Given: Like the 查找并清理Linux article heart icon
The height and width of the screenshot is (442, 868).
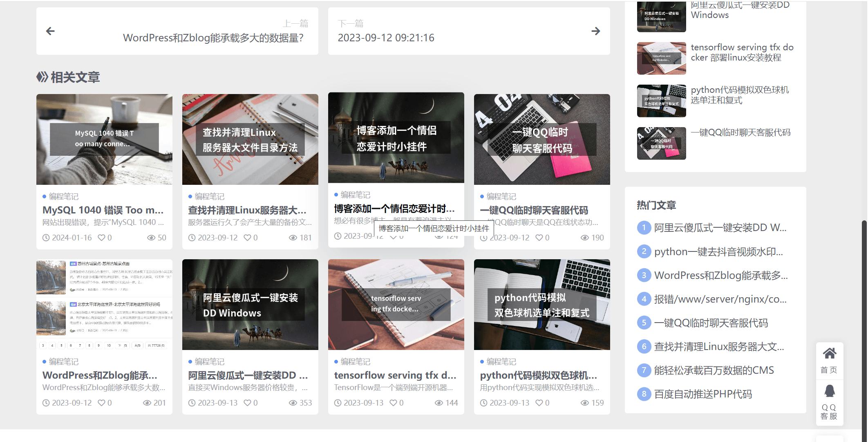Looking at the screenshot, I should (247, 238).
